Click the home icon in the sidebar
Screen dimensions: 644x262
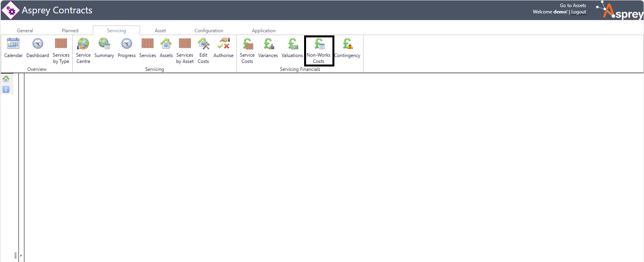[6, 79]
